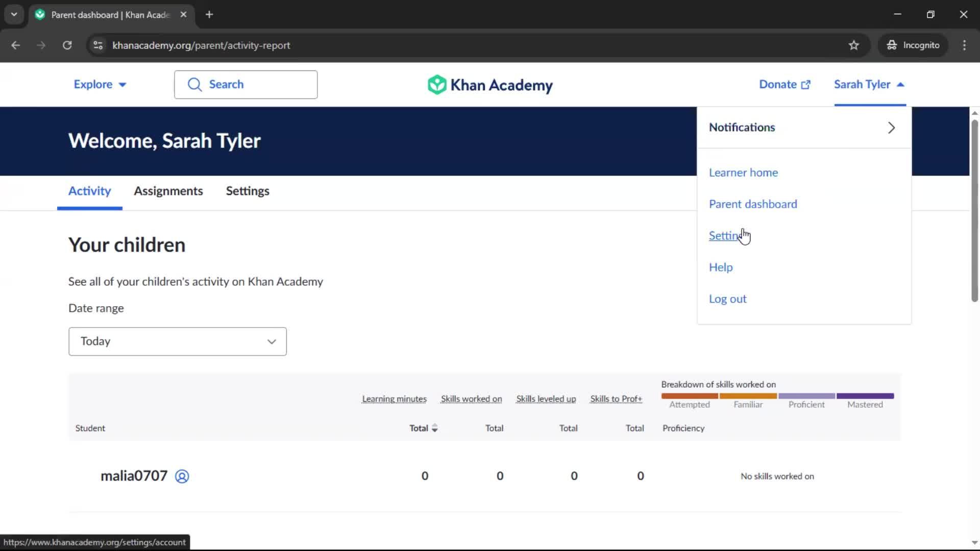Viewport: 980px width, 551px height.
Task: Click the 'Breakdown of skills worked on' label
Action: click(x=718, y=385)
